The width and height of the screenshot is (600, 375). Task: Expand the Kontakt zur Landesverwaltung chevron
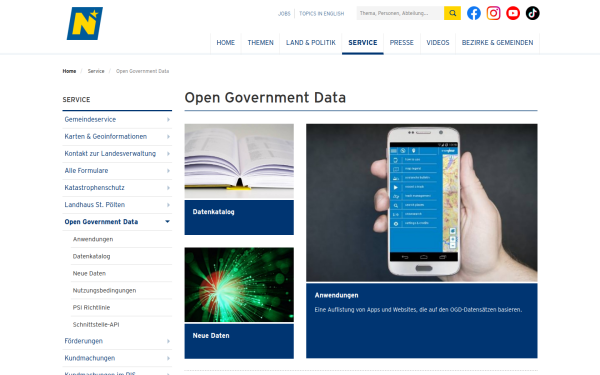click(x=168, y=154)
